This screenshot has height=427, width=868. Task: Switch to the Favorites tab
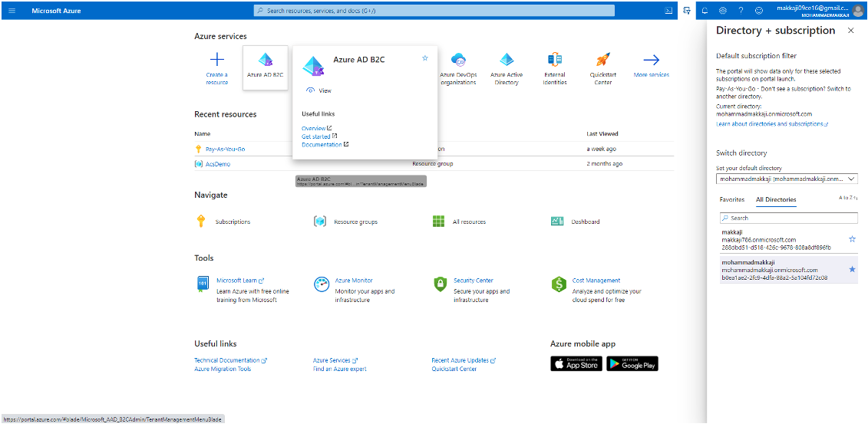click(x=731, y=199)
